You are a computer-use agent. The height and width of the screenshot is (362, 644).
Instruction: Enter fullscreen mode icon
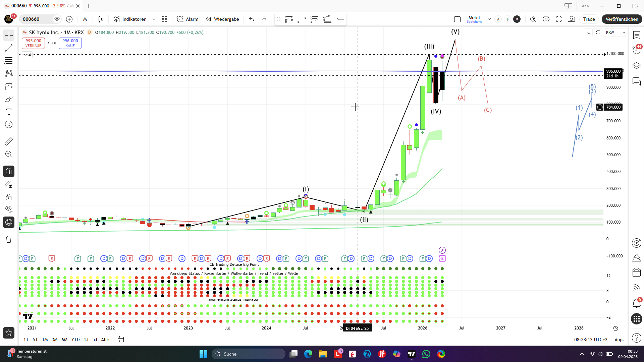tap(559, 19)
